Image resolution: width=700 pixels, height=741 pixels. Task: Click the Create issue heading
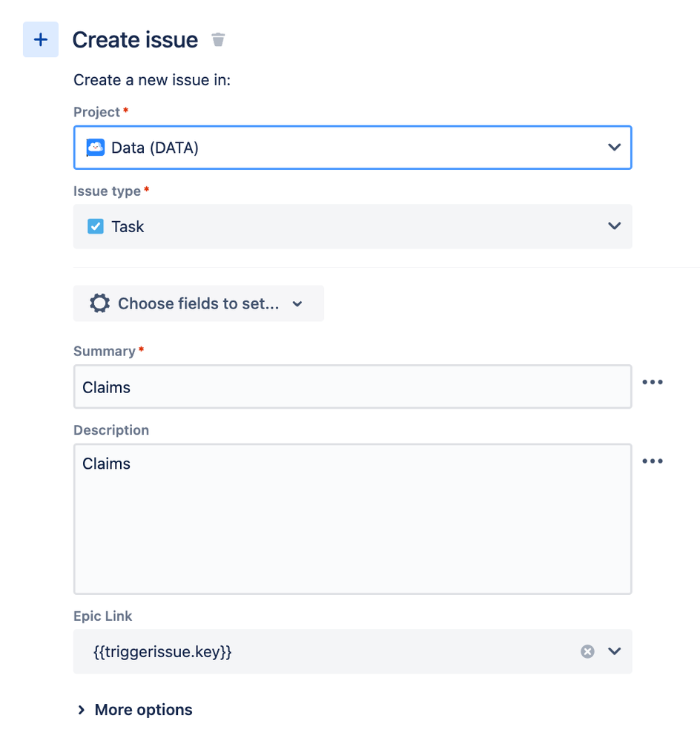(x=135, y=40)
